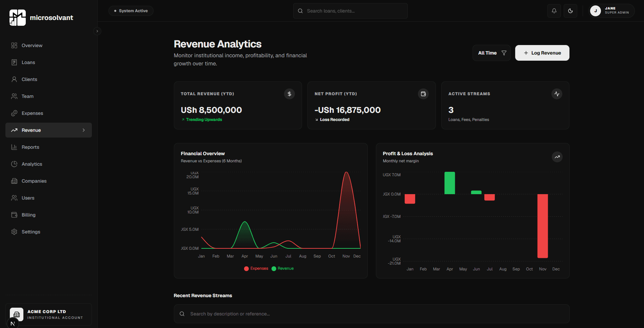The height and width of the screenshot is (328, 644).
Task: Click the Filter funnel icon beside All Time
Action: pos(504,53)
